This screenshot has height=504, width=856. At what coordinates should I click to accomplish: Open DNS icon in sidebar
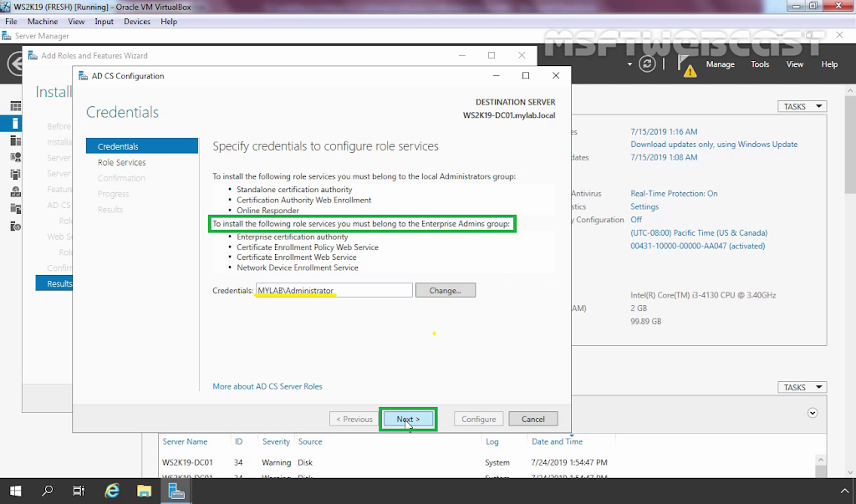point(15,191)
